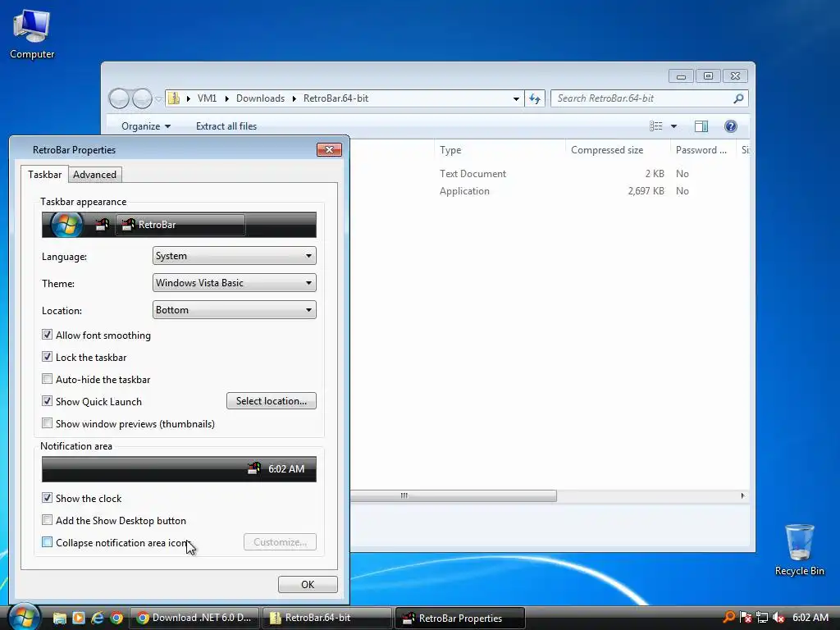Switch to the Advanced tab
840x630 pixels.
click(95, 175)
